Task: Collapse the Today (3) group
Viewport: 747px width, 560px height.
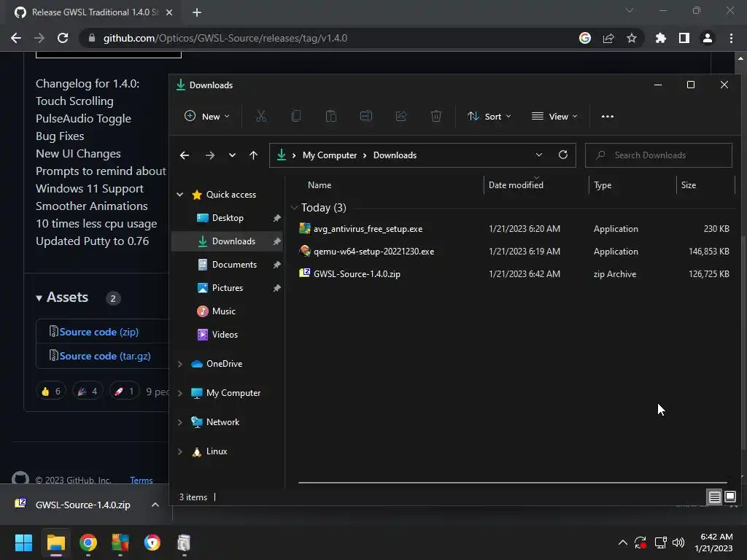Action: point(295,208)
